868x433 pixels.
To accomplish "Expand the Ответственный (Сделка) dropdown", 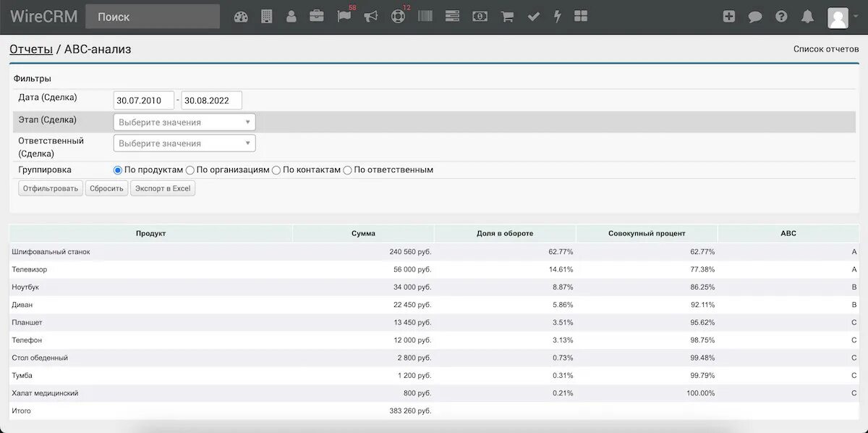I will tap(184, 143).
